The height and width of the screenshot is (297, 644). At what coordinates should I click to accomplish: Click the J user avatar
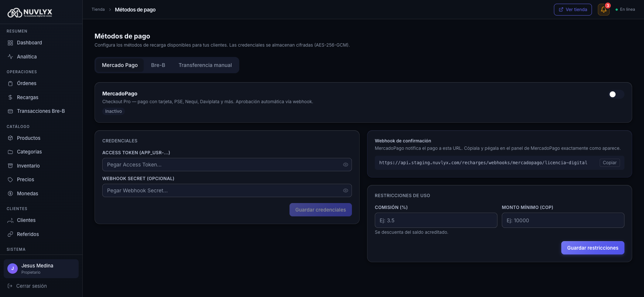(13, 269)
